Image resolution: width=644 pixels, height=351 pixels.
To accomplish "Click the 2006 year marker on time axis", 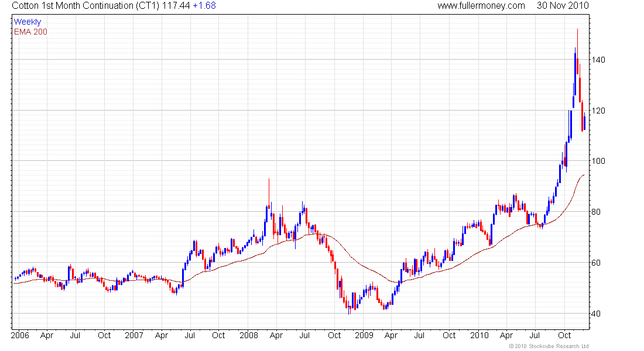I will coord(20,336).
